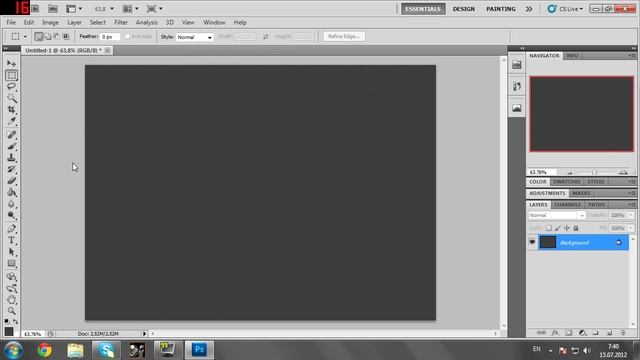Select the Rectangle shape tool

tap(11, 263)
